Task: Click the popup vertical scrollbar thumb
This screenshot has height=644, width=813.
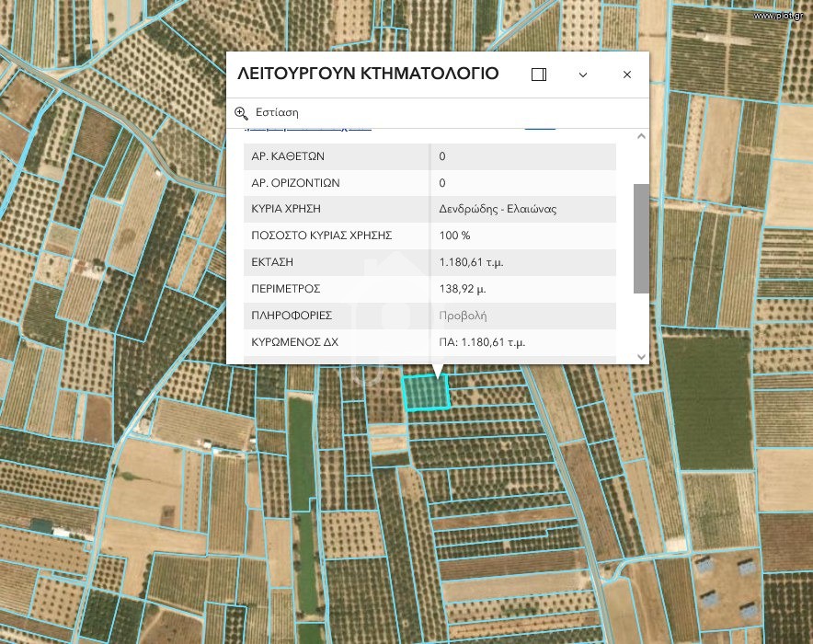Action: pyautogui.click(x=641, y=238)
